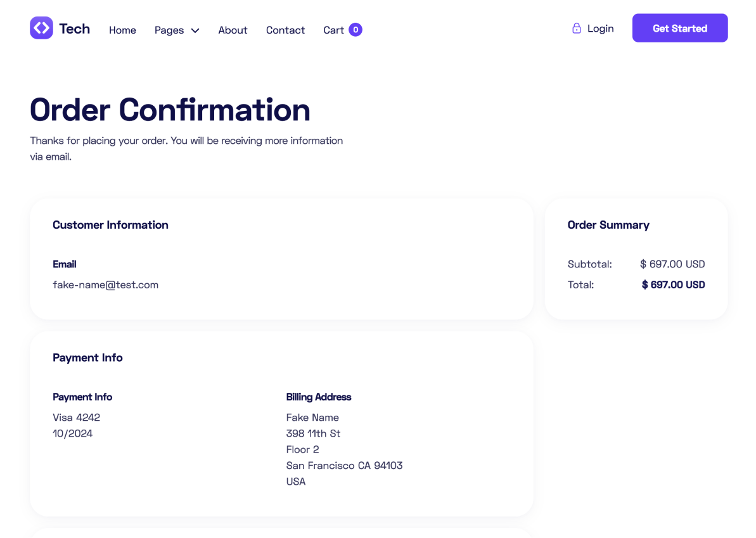This screenshot has width=756, height=538.
Task: Open the Contact page link
Action: click(x=285, y=30)
